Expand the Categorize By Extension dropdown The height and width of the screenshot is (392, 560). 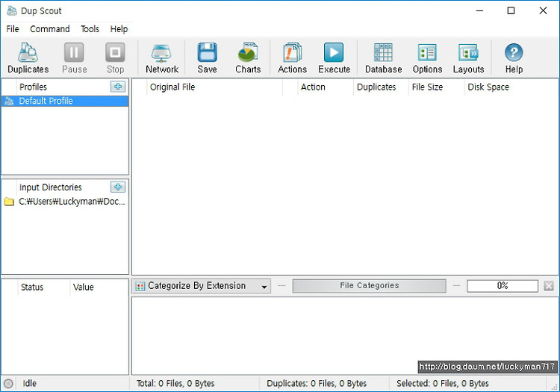pos(202,286)
